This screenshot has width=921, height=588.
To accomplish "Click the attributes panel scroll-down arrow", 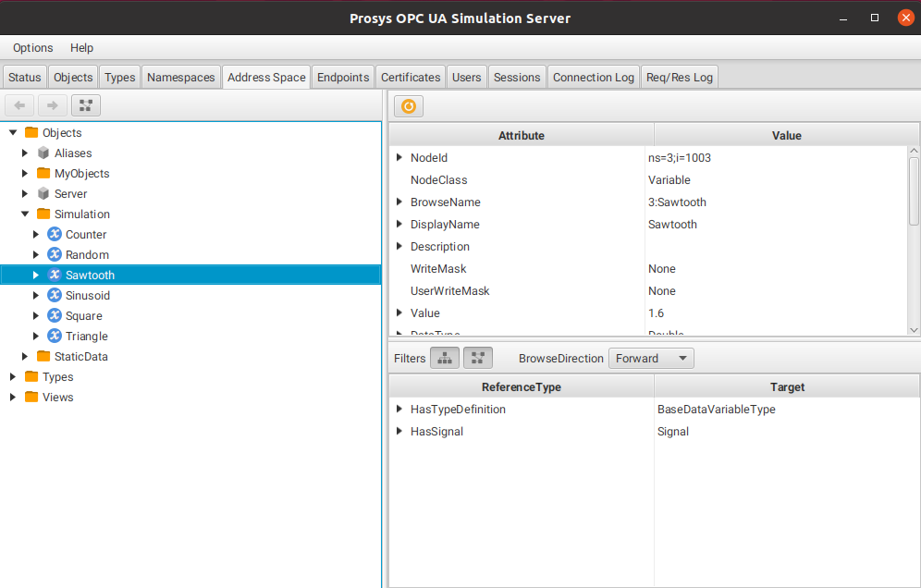I will 914,329.
